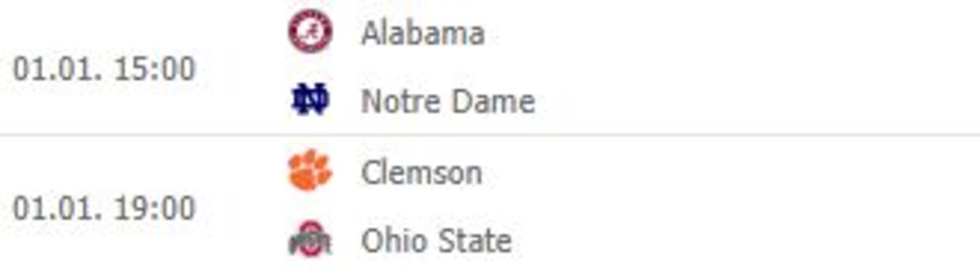Click the 01.01. date of the 15:00 match

click(x=57, y=69)
